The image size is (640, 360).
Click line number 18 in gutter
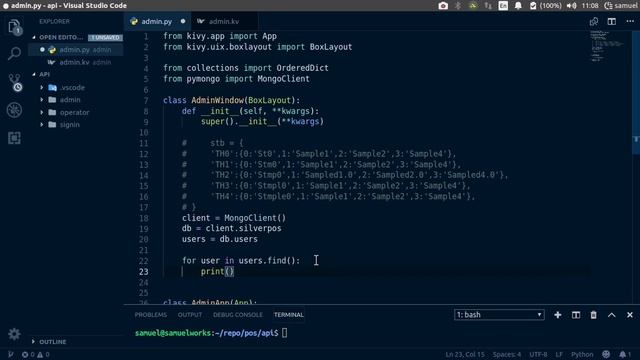pyautogui.click(x=144, y=218)
